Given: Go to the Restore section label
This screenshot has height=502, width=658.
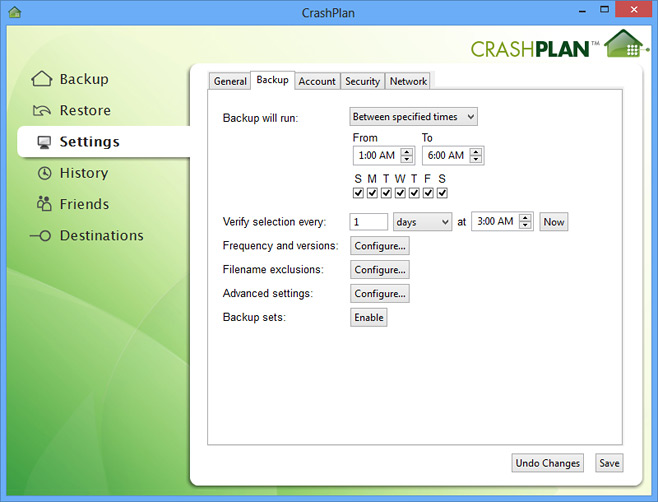Looking at the screenshot, I should tap(85, 110).
